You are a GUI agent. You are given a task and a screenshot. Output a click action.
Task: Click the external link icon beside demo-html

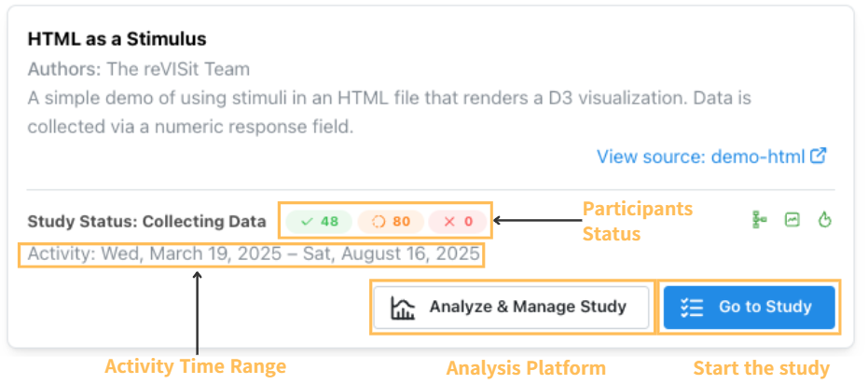tap(819, 156)
